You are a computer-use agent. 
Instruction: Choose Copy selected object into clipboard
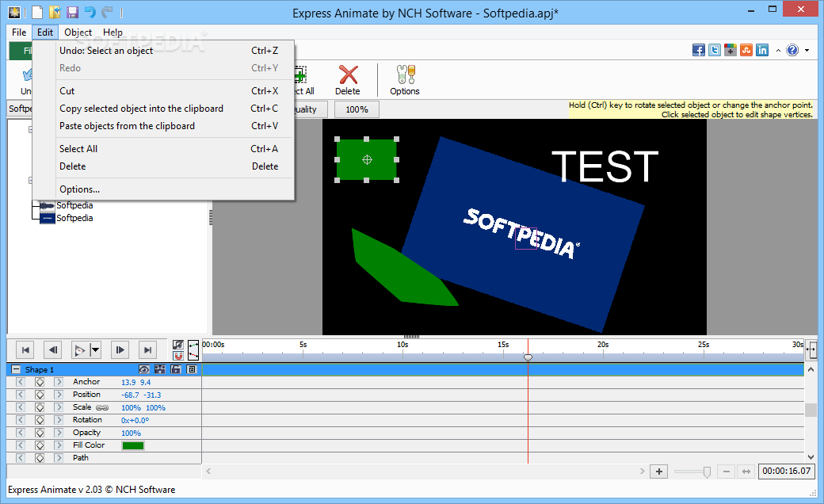coord(163,109)
